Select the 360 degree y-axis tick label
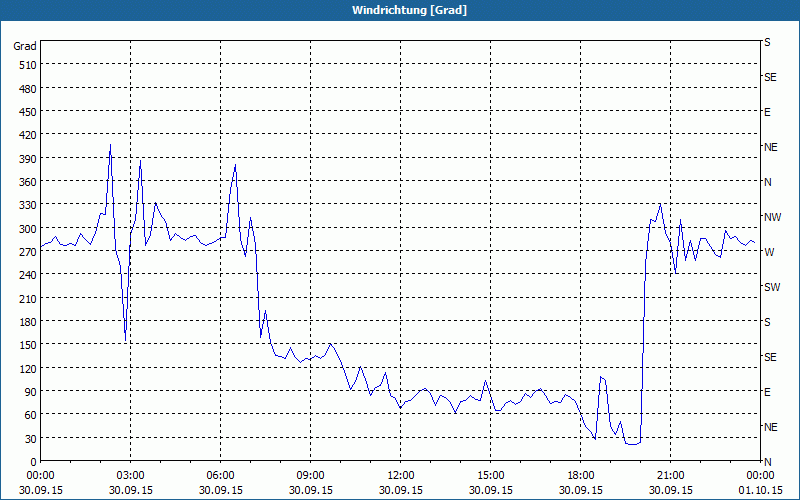 [x=26, y=182]
